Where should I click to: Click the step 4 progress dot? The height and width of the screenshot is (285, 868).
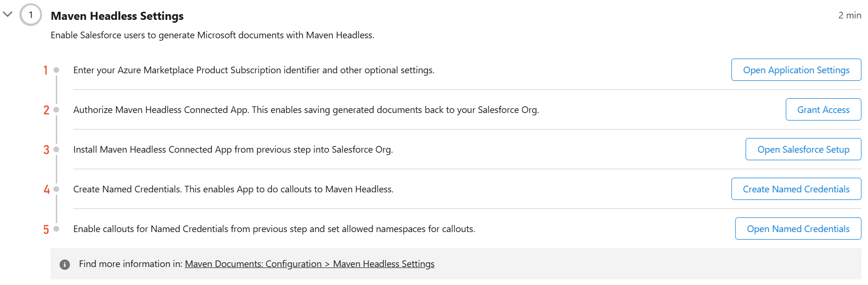[56, 189]
